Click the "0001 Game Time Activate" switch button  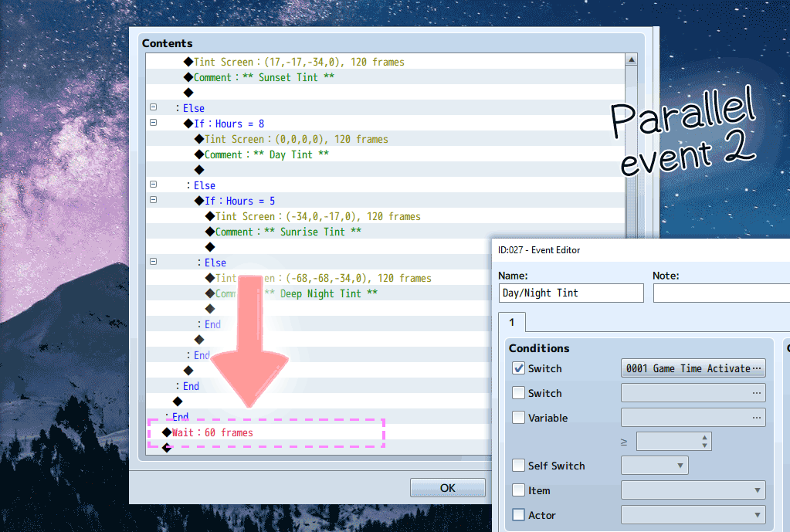(x=687, y=368)
